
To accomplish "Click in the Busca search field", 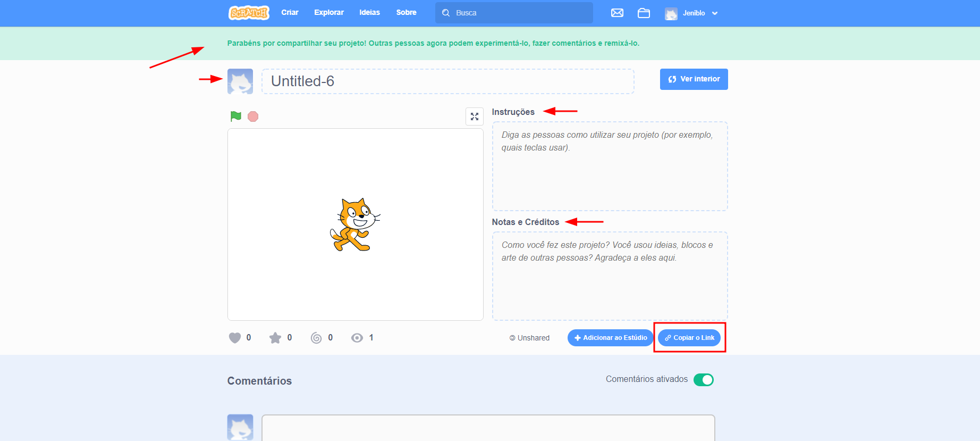I will tap(514, 13).
